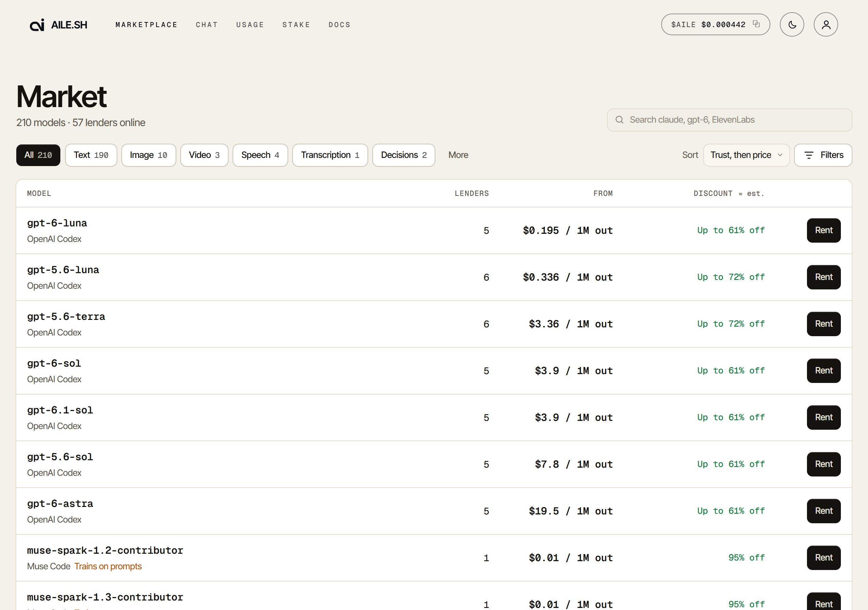The width and height of the screenshot is (868, 610).
Task: Expand More categories
Action: (x=458, y=155)
